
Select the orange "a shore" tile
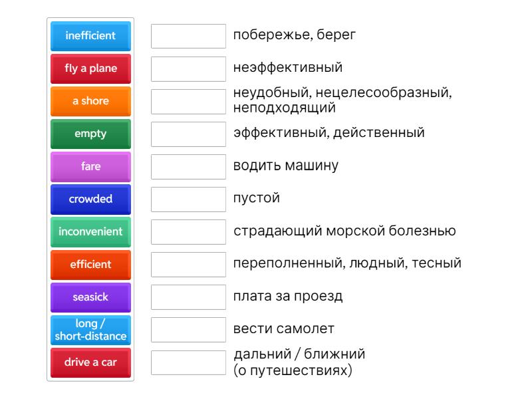point(90,101)
